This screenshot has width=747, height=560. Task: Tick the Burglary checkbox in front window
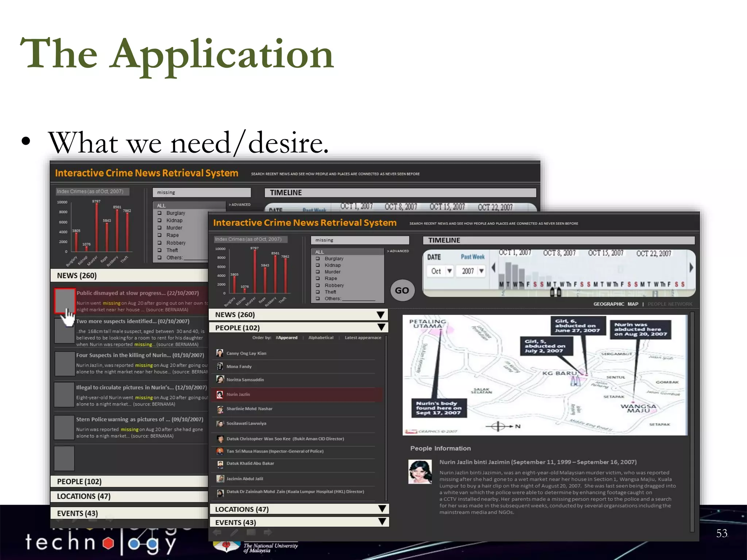click(x=318, y=258)
